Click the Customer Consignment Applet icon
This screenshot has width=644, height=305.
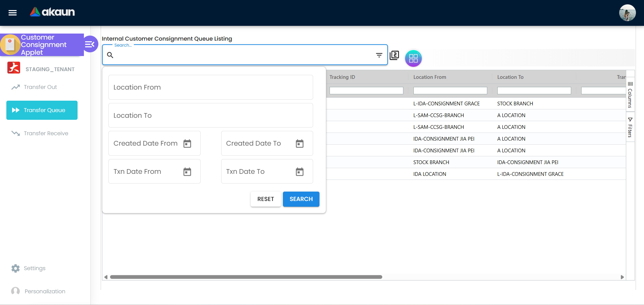pos(10,44)
